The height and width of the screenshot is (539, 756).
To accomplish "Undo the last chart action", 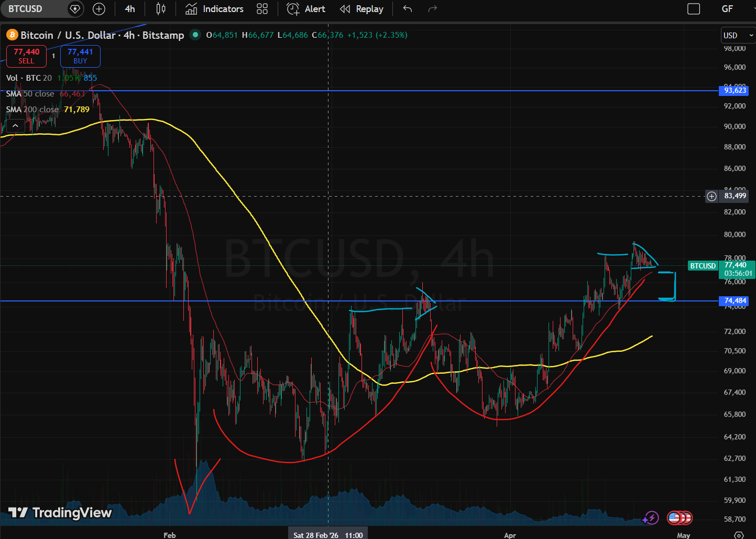I will pos(408,9).
